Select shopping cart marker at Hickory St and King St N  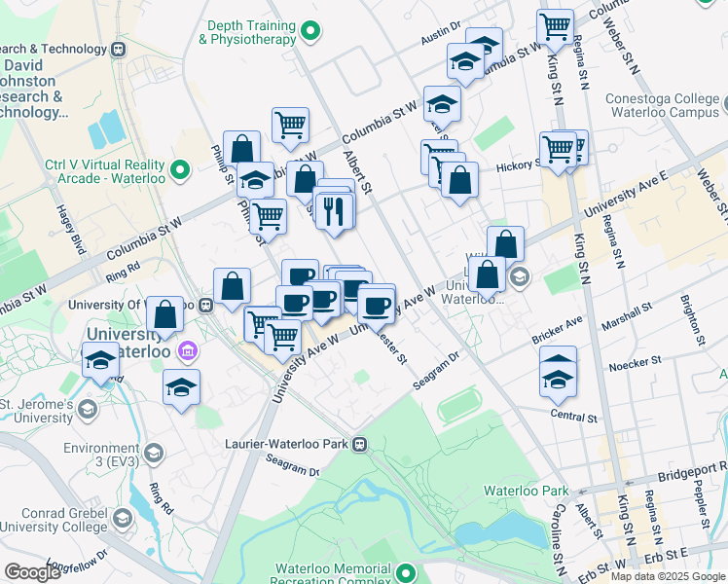pos(558,151)
